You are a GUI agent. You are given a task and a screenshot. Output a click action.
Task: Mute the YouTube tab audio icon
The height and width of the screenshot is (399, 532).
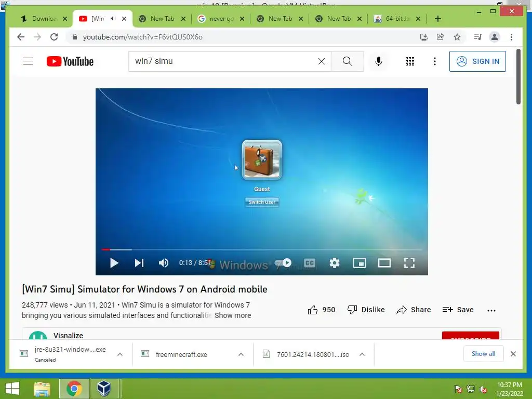click(113, 19)
